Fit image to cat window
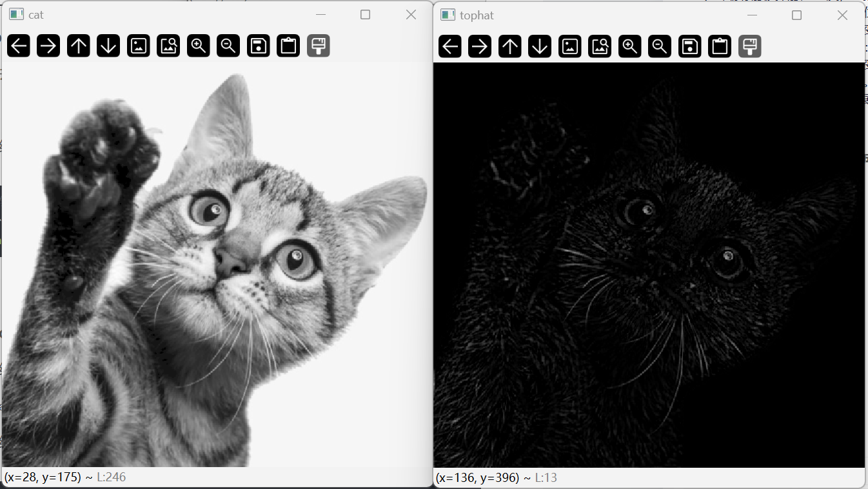Screen dimensions: 868x489 168,46
